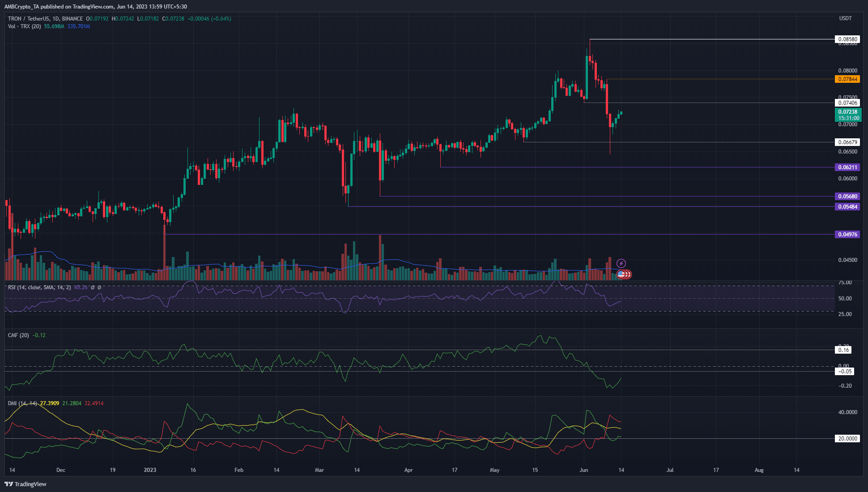The width and height of the screenshot is (868, 492).
Task: Click the orange 0.07844 price label
Action: (847, 79)
